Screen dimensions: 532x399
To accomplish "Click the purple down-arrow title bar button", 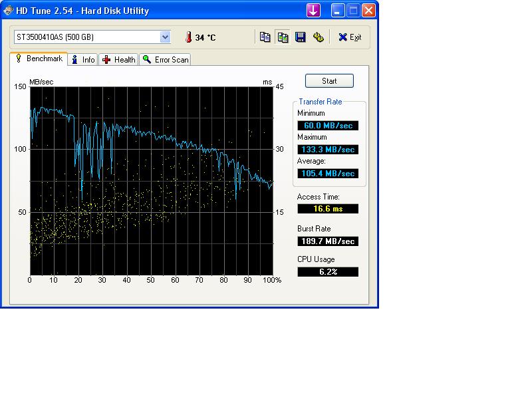I will click(x=313, y=10).
